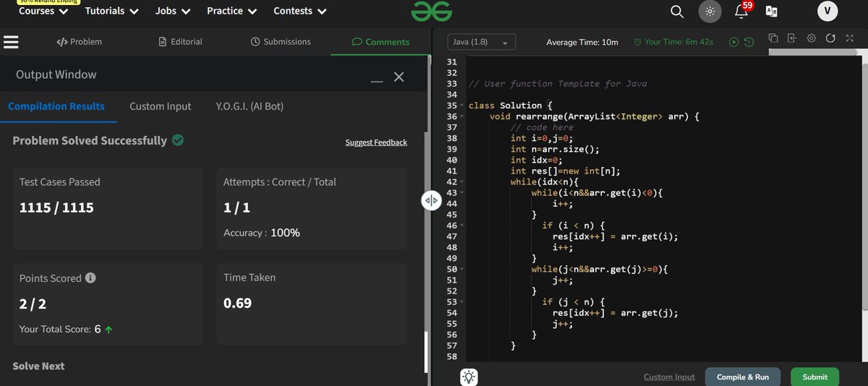The height and width of the screenshot is (386, 868).
Task: Switch to the Submissions tab
Action: [280, 42]
